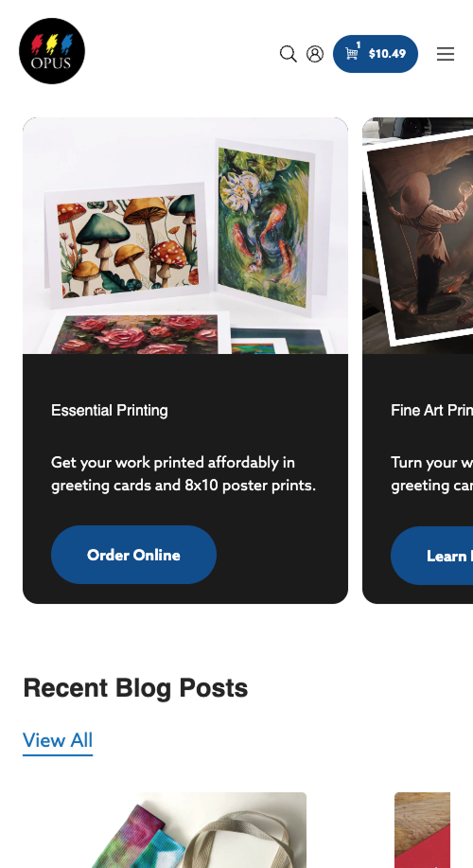473x868 pixels.
Task: Click the mushroom greeting card image
Action: point(126,242)
